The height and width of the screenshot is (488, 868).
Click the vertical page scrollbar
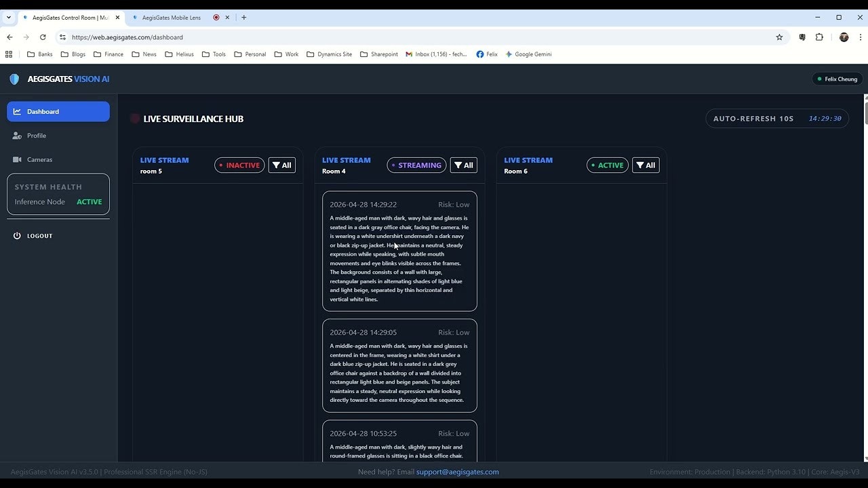(864, 112)
